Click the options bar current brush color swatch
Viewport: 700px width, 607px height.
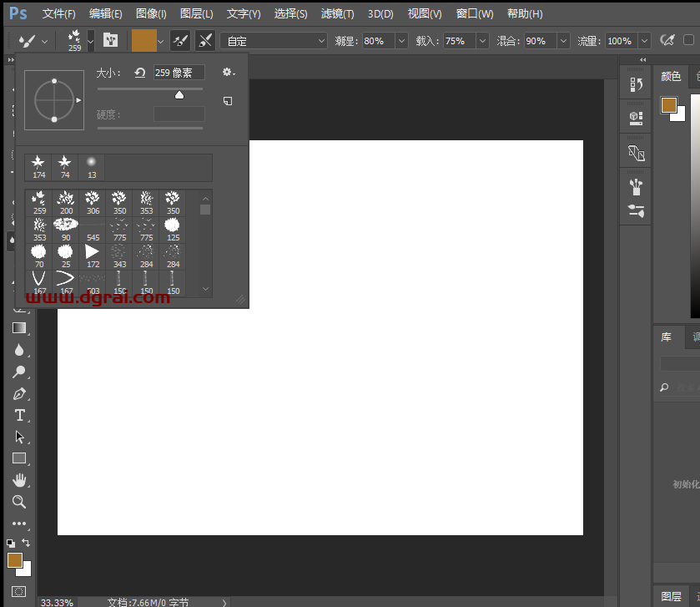[x=144, y=40]
